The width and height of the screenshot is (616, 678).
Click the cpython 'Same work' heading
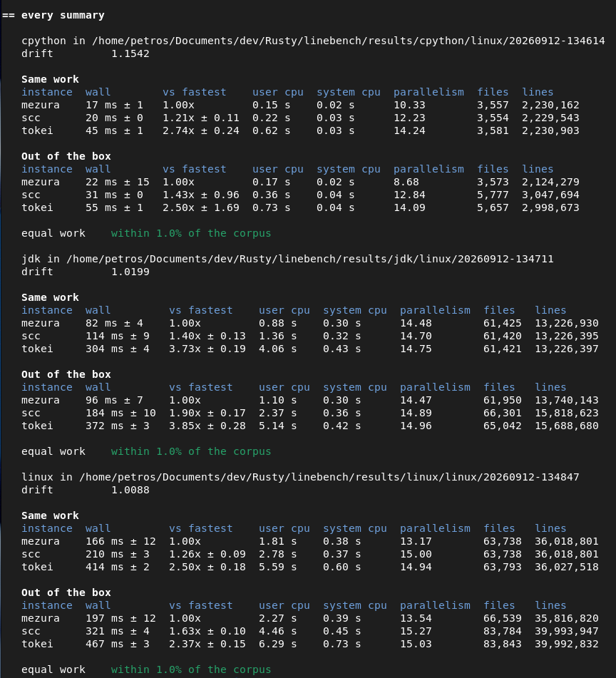50,79
